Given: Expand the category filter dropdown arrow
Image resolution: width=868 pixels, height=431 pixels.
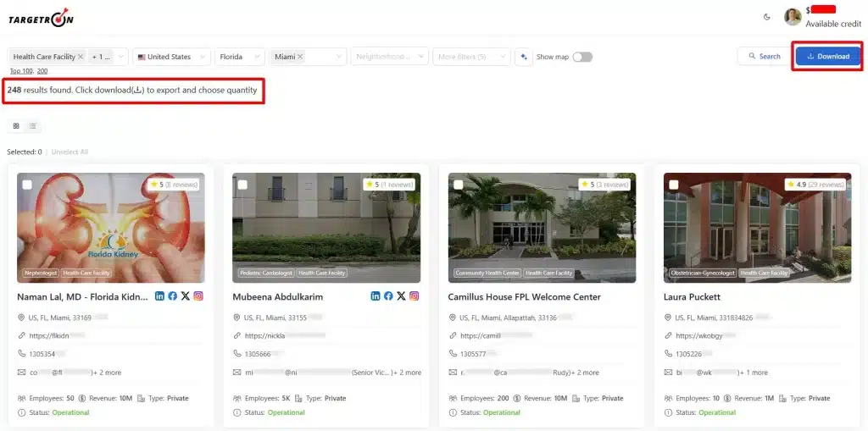Looking at the screenshot, I should pyautogui.click(x=120, y=57).
